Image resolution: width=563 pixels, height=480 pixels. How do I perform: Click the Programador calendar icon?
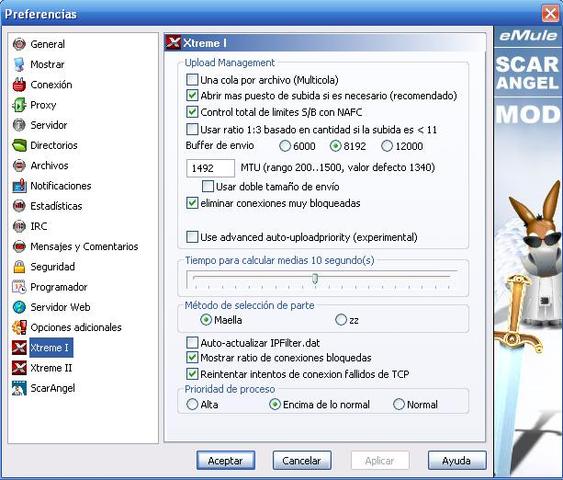tap(19, 287)
